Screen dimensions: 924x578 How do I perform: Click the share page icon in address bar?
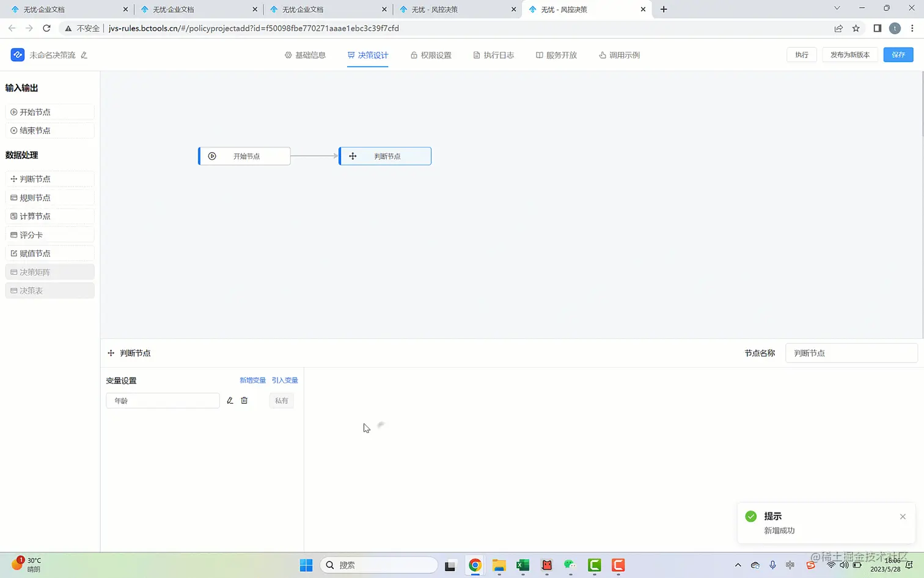(838, 28)
